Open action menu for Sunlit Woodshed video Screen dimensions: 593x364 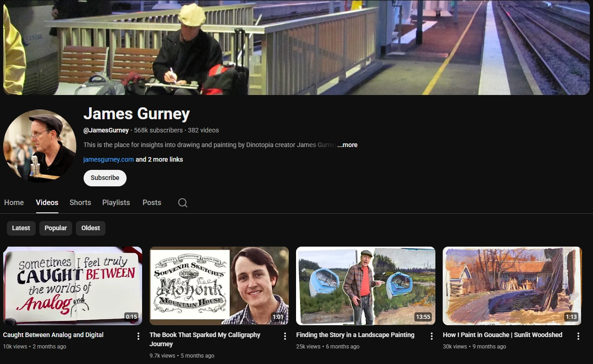click(x=578, y=336)
